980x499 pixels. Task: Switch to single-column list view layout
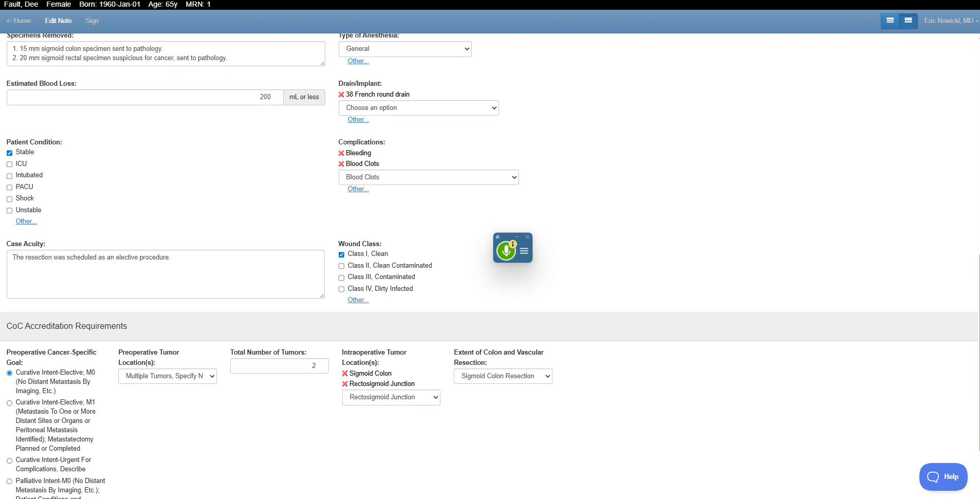(x=891, y=21)
